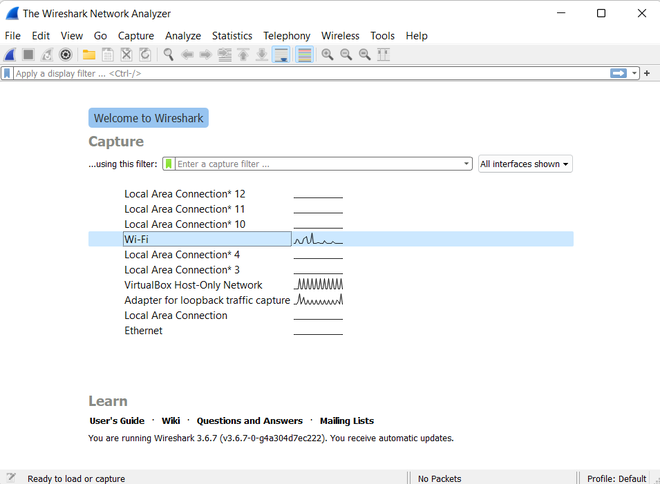Viewport: 660px width, 484px height.
Task: Click display filter bookmark icon
Action: click(x=7, y=74)
